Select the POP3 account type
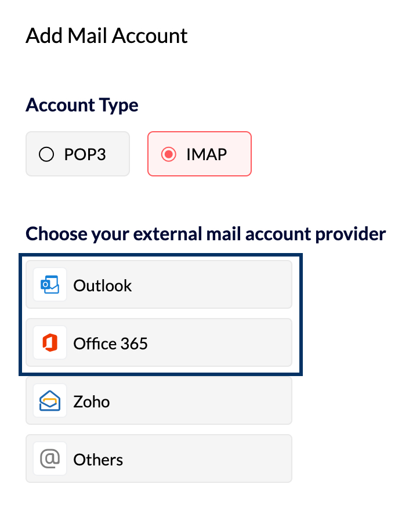 click(77, 154)
